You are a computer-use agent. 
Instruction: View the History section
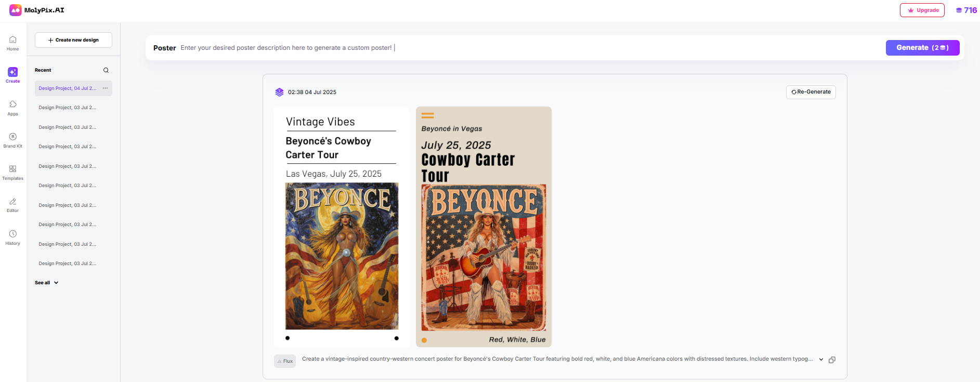tap(13, 238)
